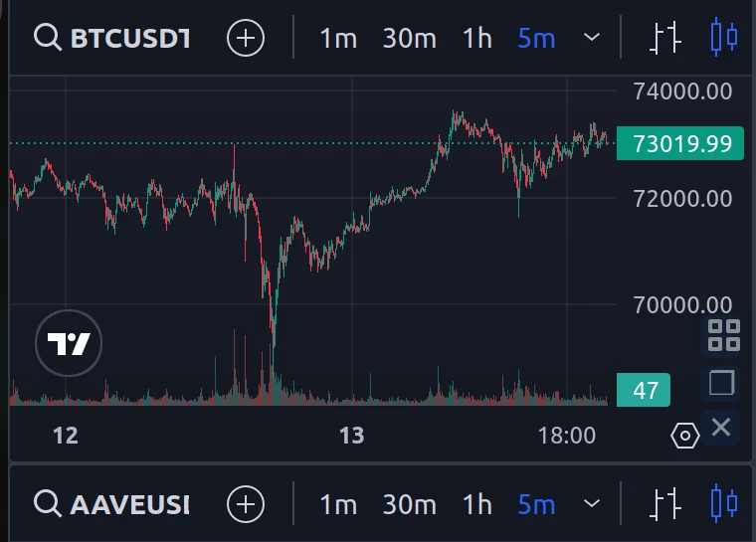756x542 pixels.
Task: Select bar chart style on BTC chart
Action: pos(665,38)
